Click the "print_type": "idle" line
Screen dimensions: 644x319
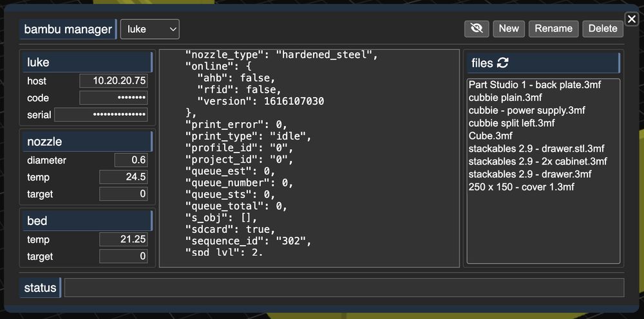coord(249,136)
